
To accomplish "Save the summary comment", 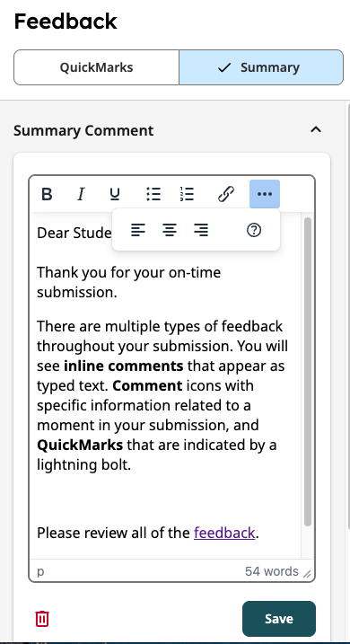I will [x=279, y=619].
